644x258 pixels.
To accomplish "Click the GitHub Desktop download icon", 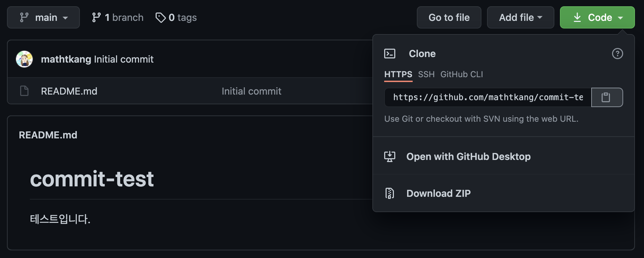I will coord(390,156).
